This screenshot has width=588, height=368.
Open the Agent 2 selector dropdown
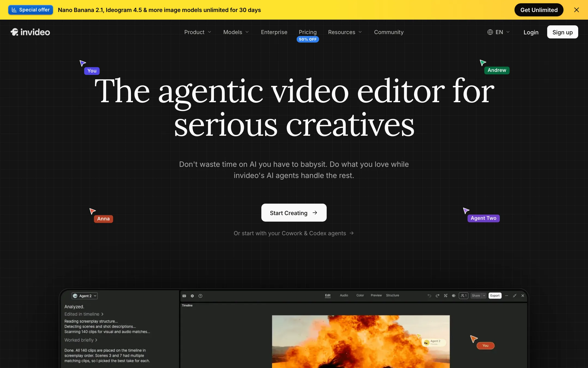click(85, 296)
